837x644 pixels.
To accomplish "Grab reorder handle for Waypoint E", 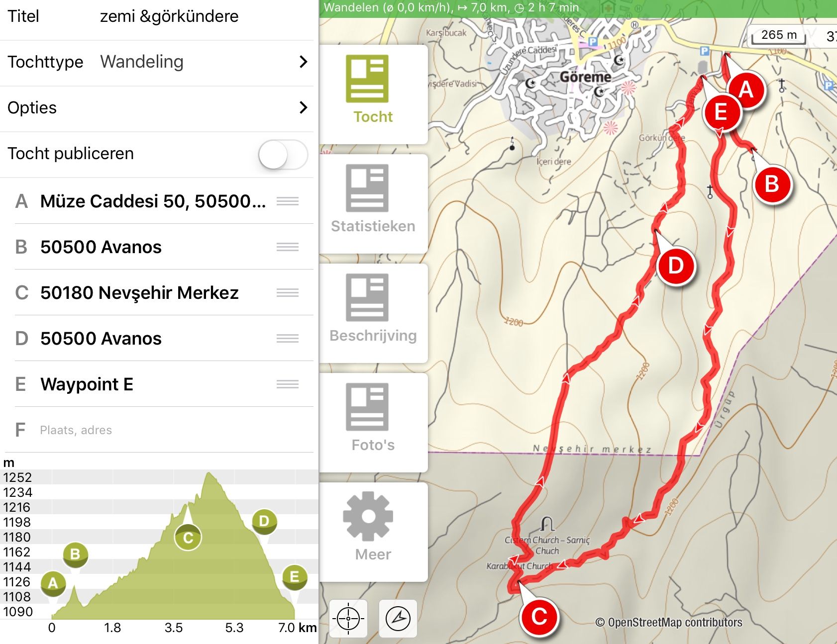I will click(x=288, y=384).
